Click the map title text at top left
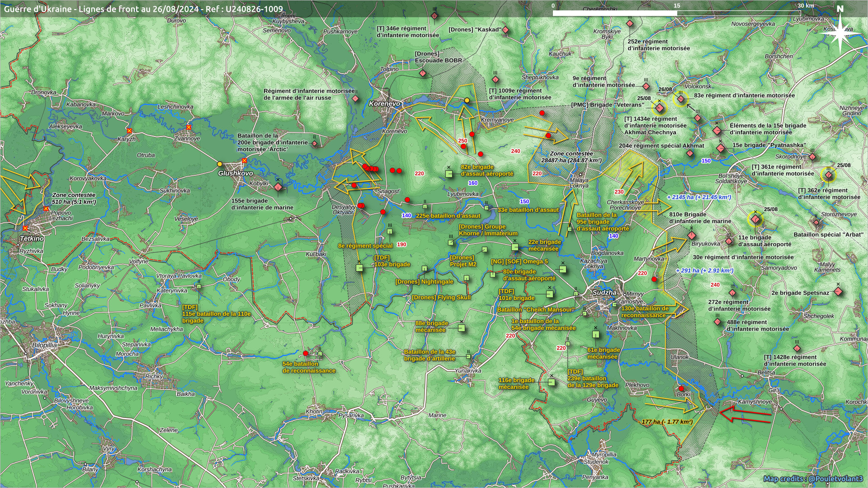This screenshot has width=868, height=488. tap(143, 9)
